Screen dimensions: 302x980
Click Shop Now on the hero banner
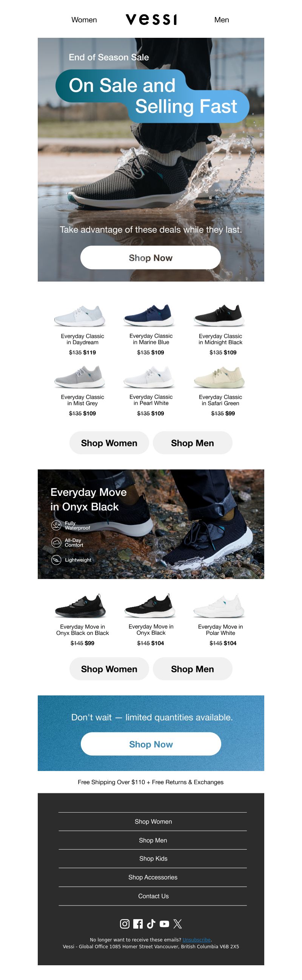150,257
